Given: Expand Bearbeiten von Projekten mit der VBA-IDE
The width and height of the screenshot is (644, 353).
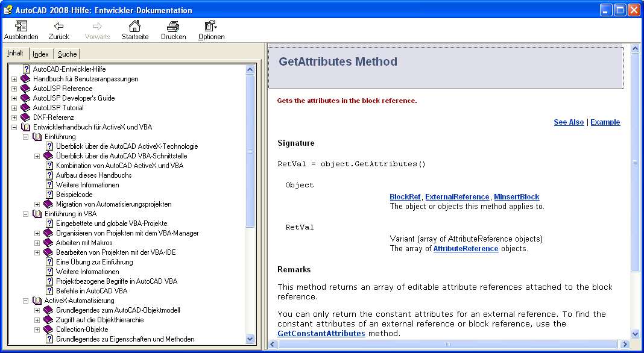Looking at the screenshot, I should [37, 252].
